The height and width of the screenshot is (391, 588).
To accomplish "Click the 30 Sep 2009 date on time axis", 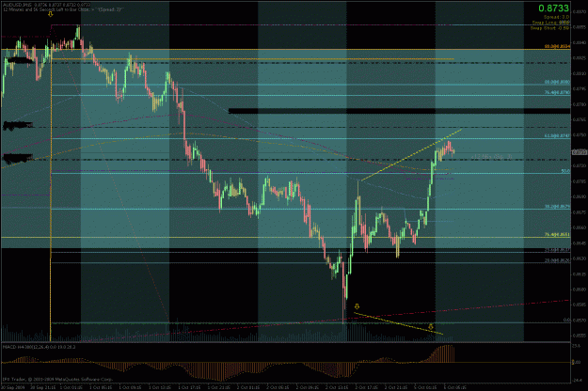I will 13,387.
